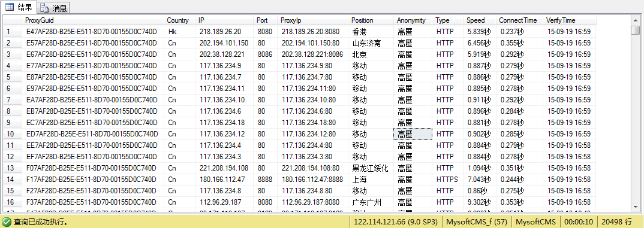Select the Anonymity column header
The height and width of the screenshot is (228, 644).
pos(413,20)
